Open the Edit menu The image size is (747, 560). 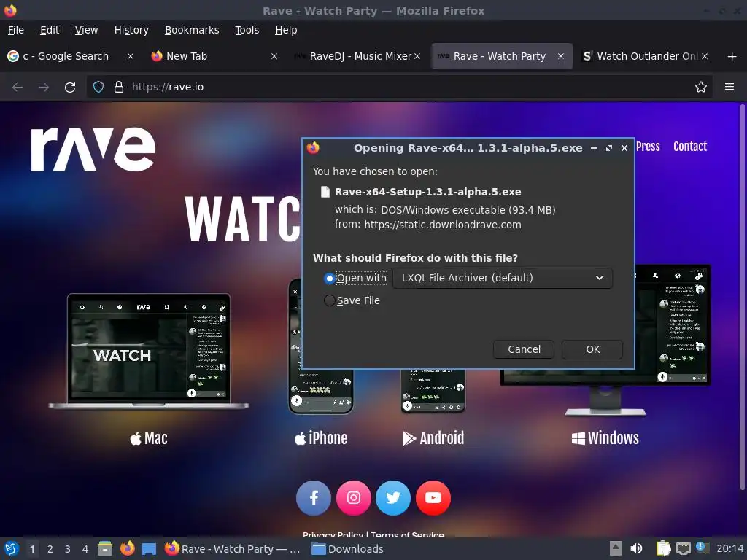[x=50, y=30]
